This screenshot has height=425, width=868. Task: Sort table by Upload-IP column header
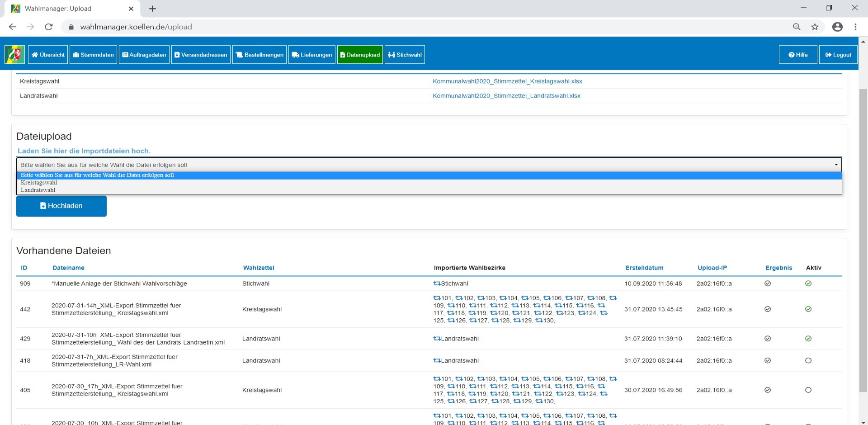tap(712, 268)
